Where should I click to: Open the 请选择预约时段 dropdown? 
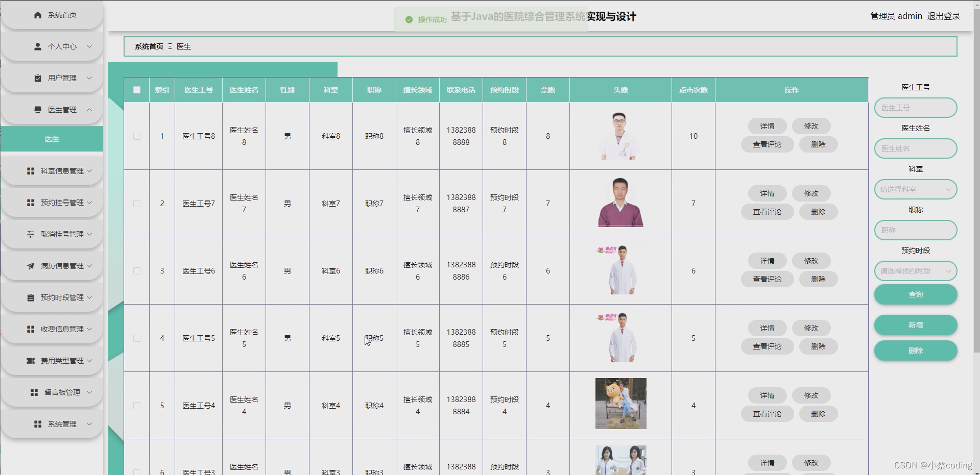pos(916,271)
